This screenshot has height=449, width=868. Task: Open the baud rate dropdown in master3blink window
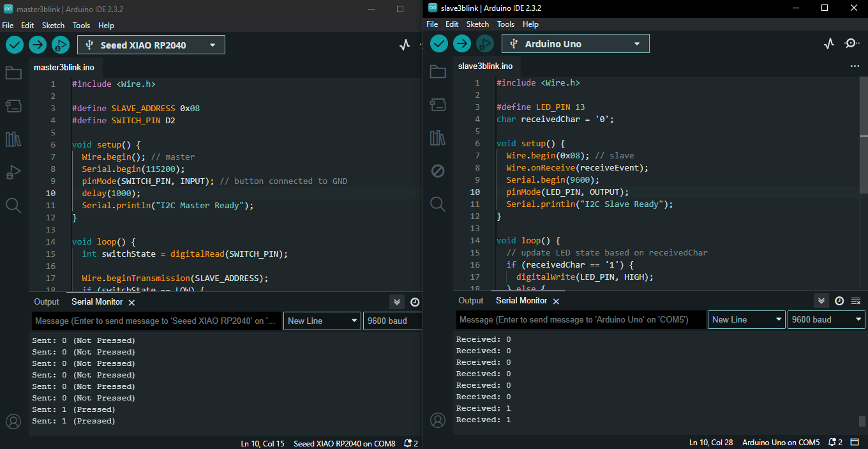click(x=393, y=321)
